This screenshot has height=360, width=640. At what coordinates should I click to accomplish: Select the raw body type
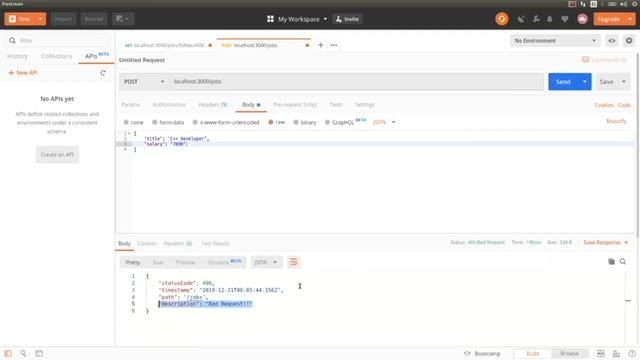(277, 122)
